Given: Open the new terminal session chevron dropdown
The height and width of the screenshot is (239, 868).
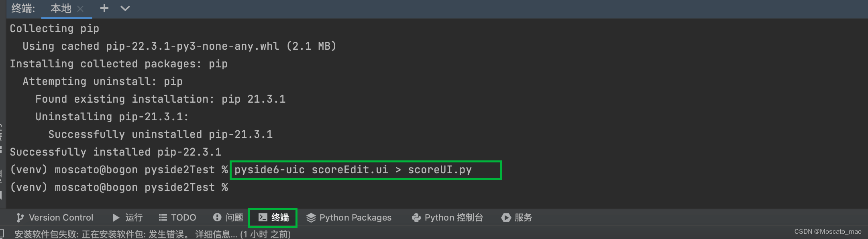Looking at the screenshot, I should click(125, 8).
